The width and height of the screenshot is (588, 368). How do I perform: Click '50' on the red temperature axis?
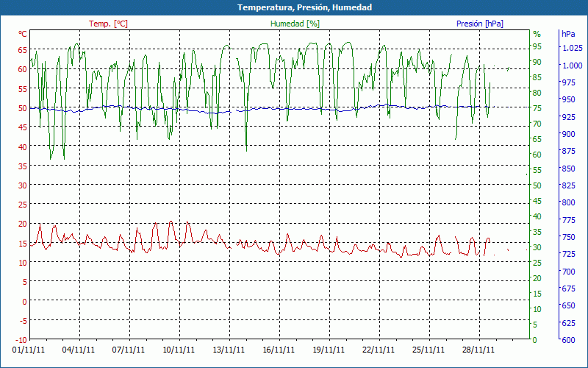click(x=23, y=108)
